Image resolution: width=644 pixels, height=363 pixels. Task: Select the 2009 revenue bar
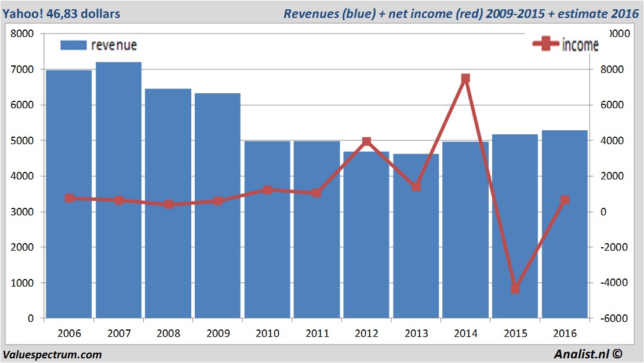(218, 206)
